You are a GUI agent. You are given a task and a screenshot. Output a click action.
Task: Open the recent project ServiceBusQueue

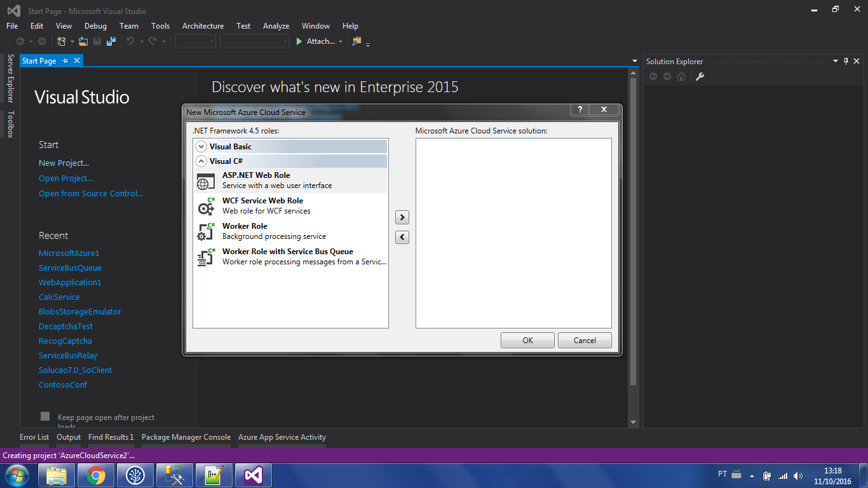pos(70,268)
